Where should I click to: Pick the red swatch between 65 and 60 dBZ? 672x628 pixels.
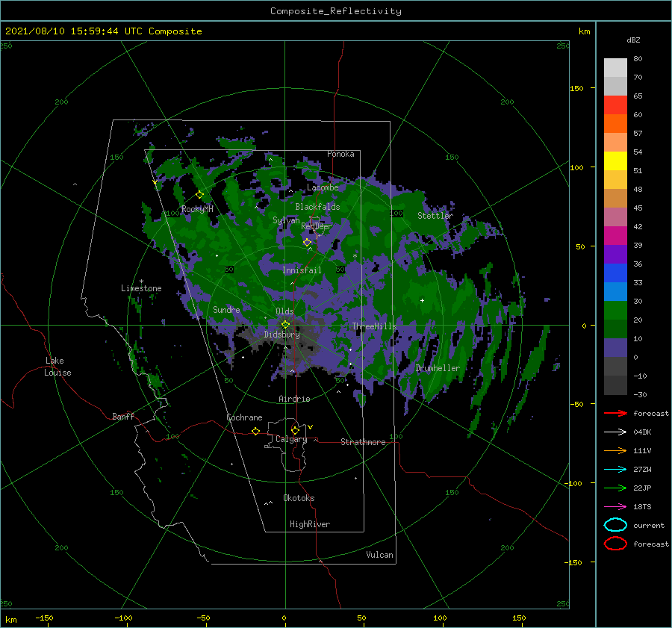click(615, 105)
